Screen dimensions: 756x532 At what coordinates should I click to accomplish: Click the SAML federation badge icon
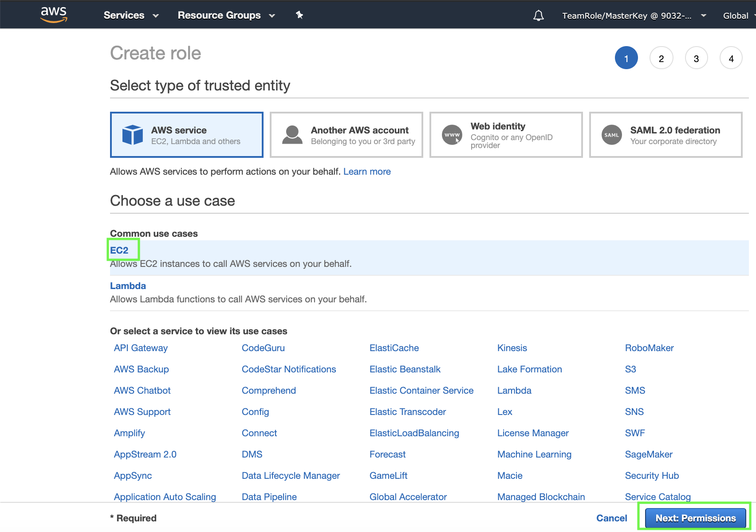(611, 135)
